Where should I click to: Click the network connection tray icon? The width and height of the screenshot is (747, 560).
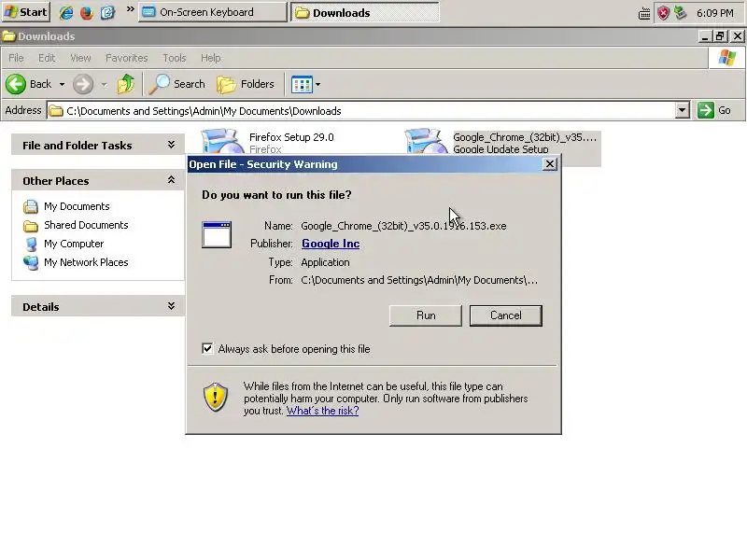click(681, 13)
